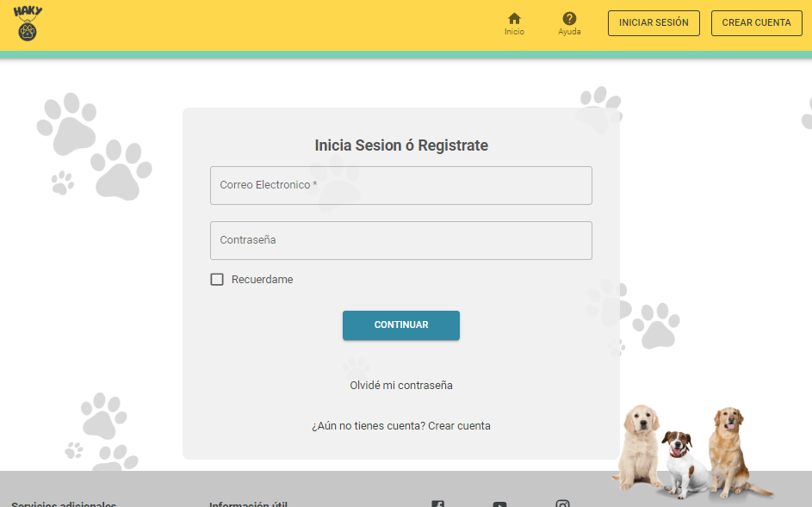Select the Inicio home icon
This screenshot has height=507, width=812.
point(514,17)
